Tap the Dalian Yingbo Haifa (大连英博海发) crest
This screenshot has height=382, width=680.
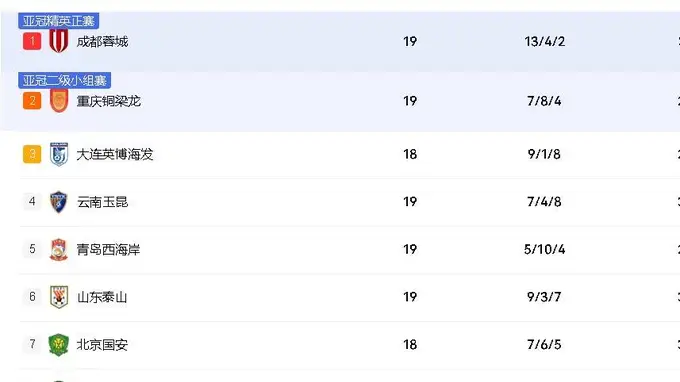[x=59, y=154]
